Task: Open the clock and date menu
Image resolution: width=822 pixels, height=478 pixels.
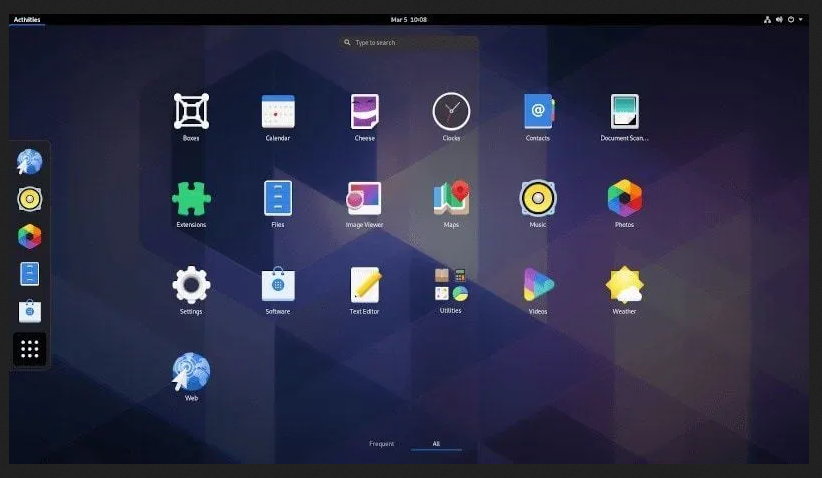Action: pos(408,19)
